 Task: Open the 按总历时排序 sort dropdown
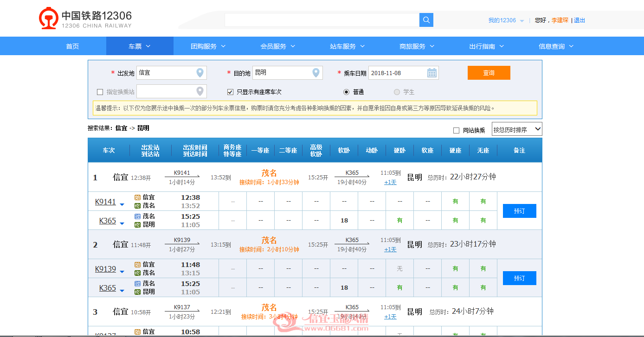tap(517, 129)
